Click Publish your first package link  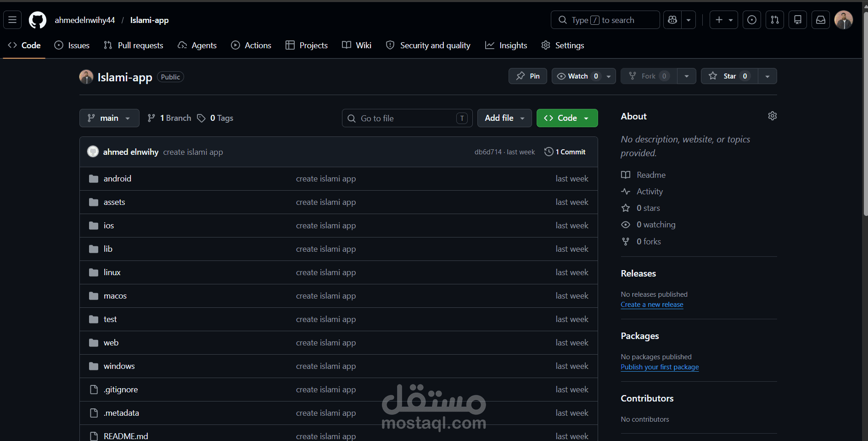[x=660, y=367]
